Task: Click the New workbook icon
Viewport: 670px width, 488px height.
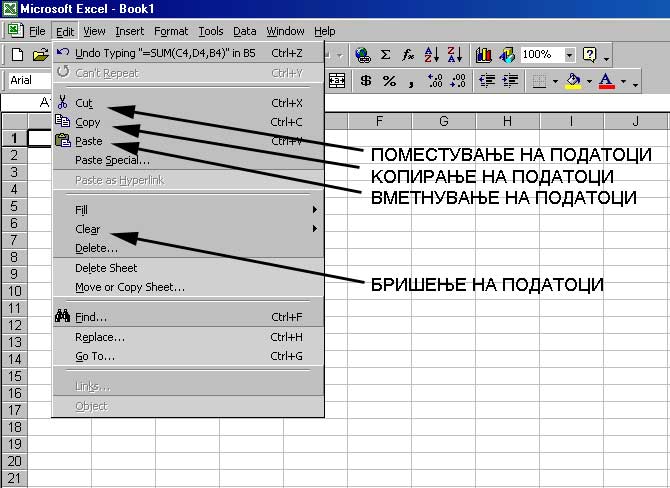Action: point(17,55)
